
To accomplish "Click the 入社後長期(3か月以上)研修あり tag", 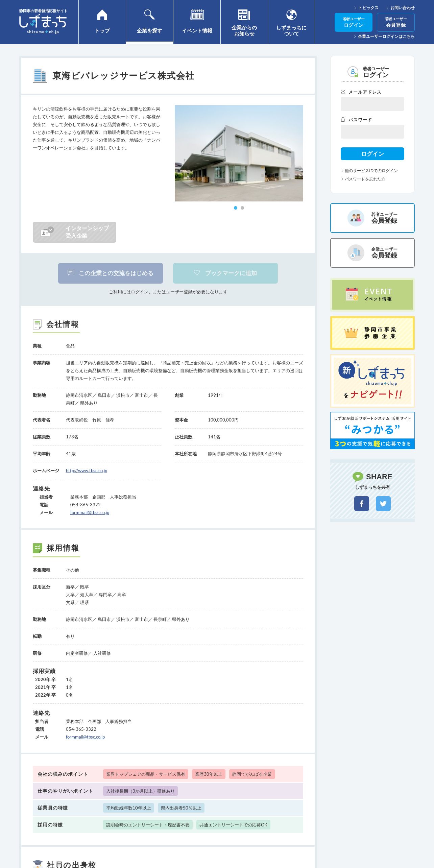I will (x=140, y=791).
